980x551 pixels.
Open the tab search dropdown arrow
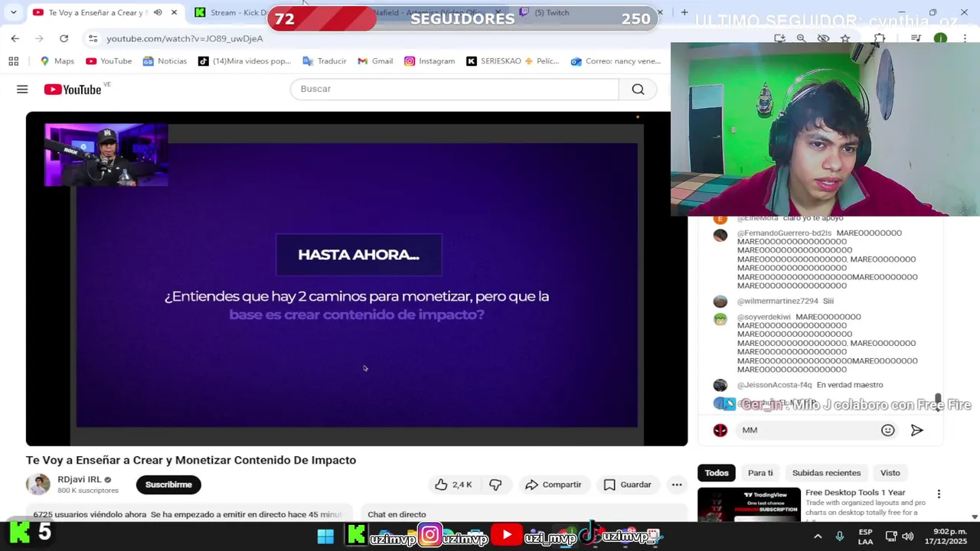pos(13,12)
